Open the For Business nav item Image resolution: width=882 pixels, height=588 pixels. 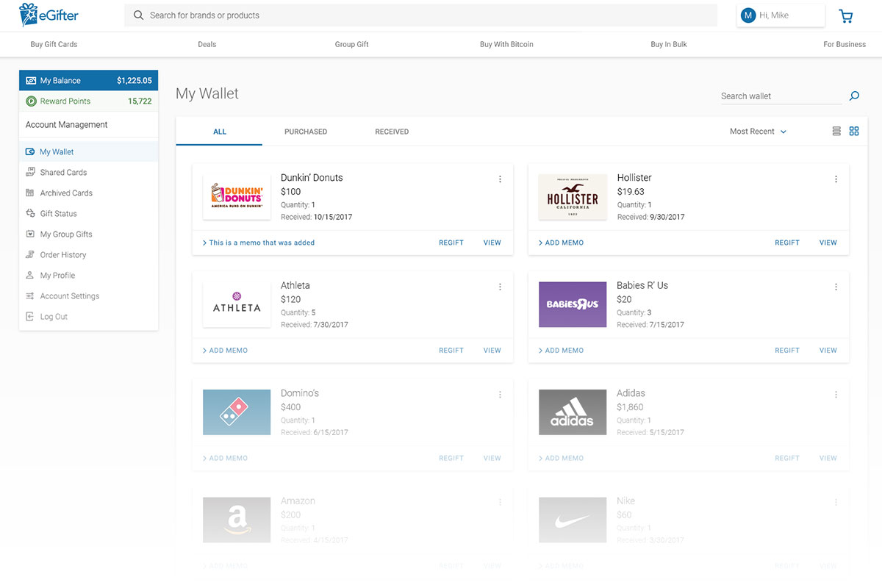point(845,44)
